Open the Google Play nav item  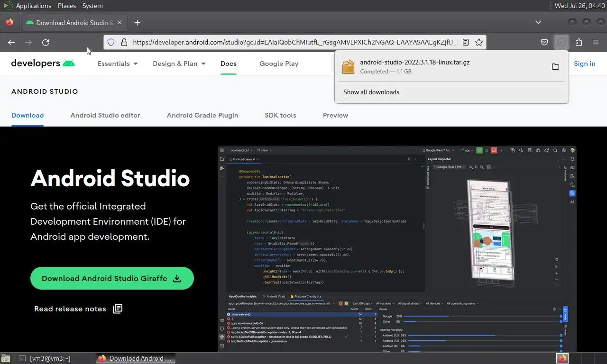click(279, 64)
